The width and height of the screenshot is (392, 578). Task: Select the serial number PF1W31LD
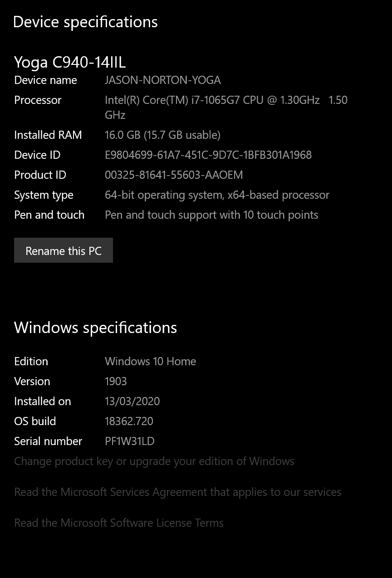point(129,441)
